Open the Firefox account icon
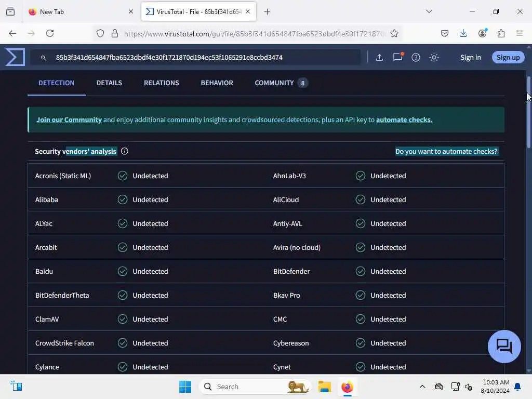 point(483,33)
